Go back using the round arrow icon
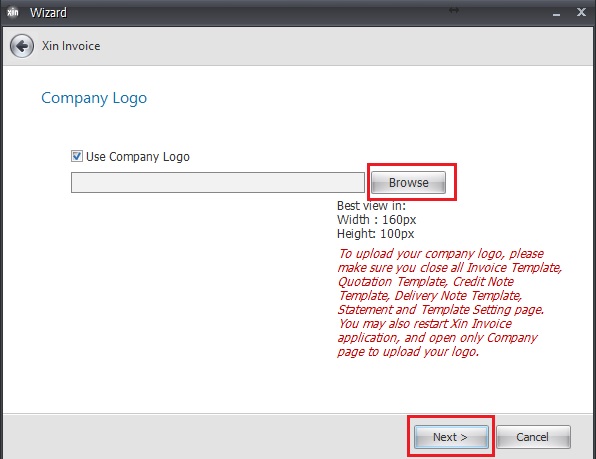 (22, 46)
